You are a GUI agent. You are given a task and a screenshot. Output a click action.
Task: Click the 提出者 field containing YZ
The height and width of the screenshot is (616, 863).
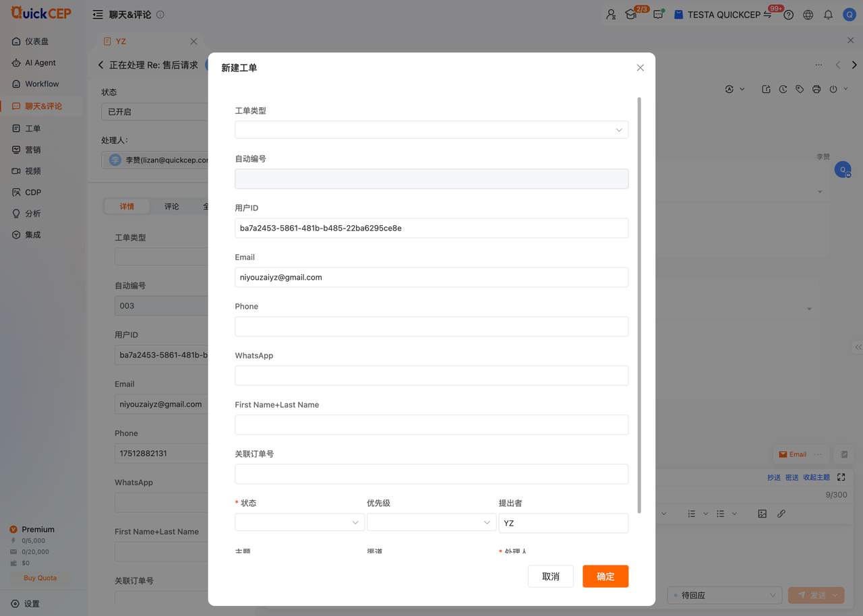563,523
